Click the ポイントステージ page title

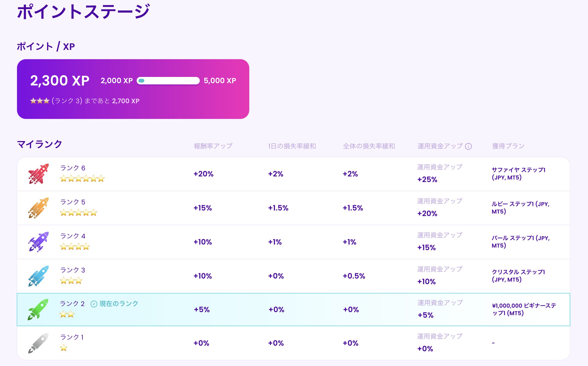click(x=83, y=11)
